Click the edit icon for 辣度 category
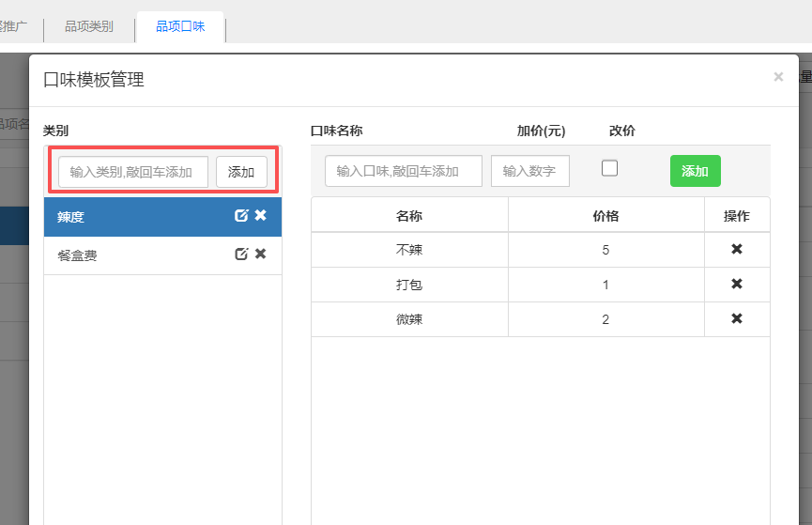The width and height of the screenshot is (812, 525). coord(241,216)
